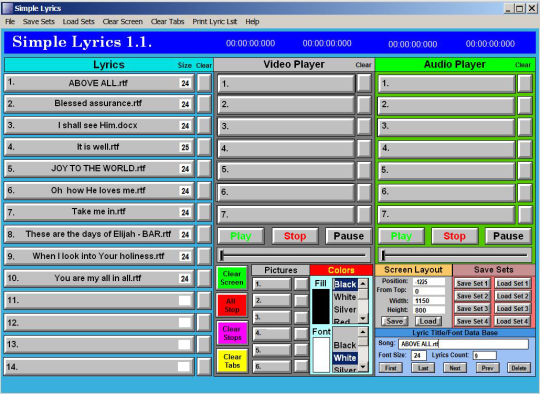
Task: Clear lyric slot 4 It is well.rtf
Action: pyautogui.click(x=204, y=147)
